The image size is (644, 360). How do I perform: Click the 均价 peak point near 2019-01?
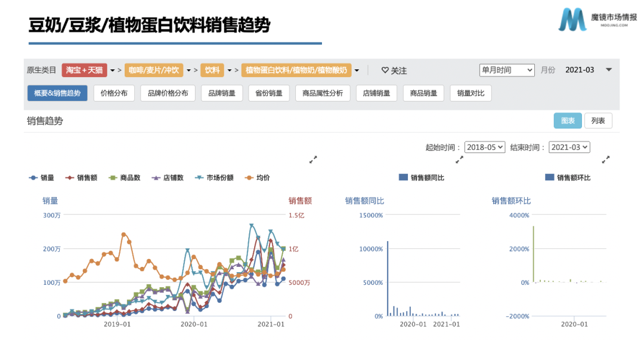click(x=123, y=235)
